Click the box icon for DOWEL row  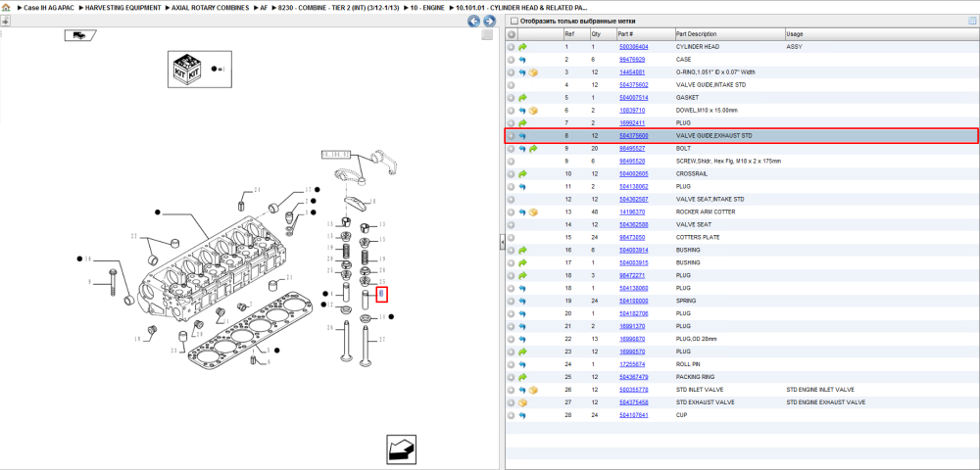click(x=533, y=111)
